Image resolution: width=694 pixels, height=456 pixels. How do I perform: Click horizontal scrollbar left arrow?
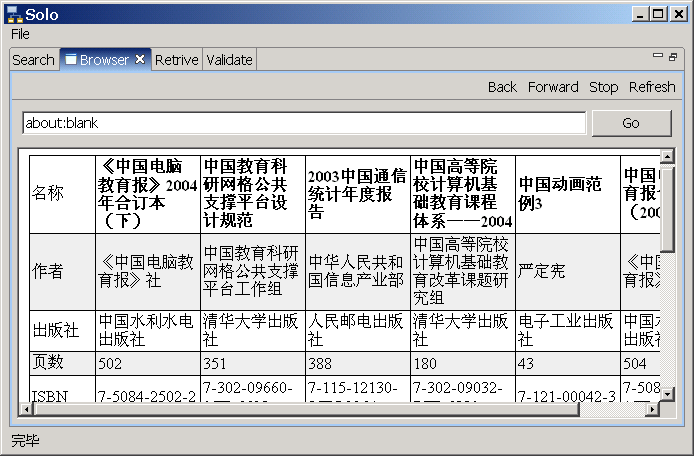point(27,409)
